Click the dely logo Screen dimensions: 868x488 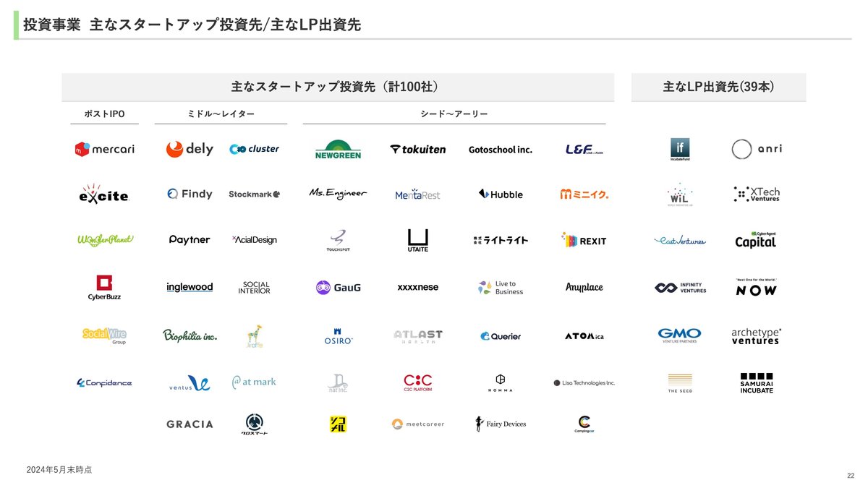coord(190,149)
